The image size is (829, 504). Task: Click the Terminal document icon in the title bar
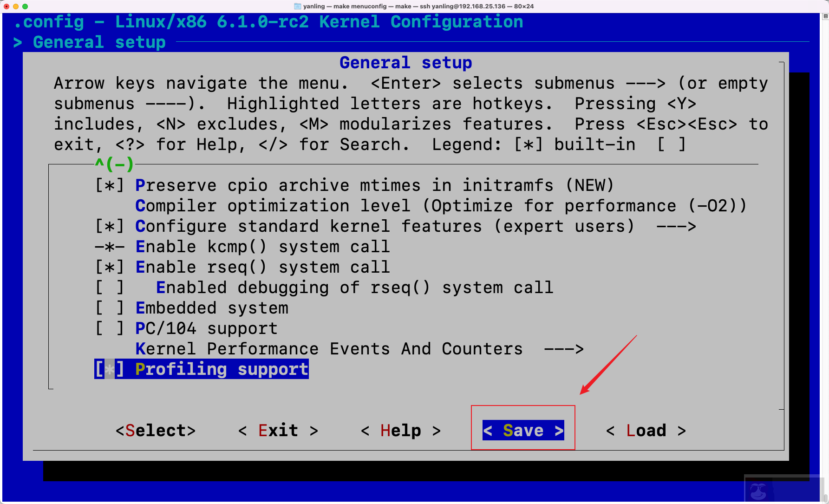[x=297, y=6]
